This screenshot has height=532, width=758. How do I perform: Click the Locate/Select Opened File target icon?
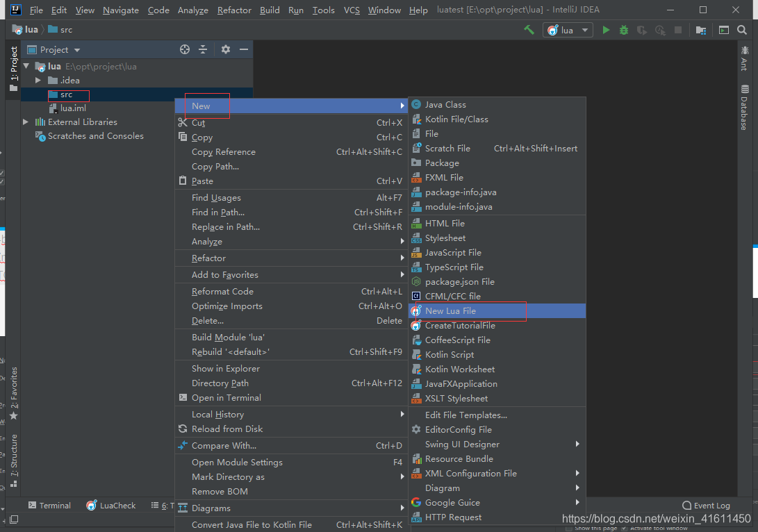(185, 49)
